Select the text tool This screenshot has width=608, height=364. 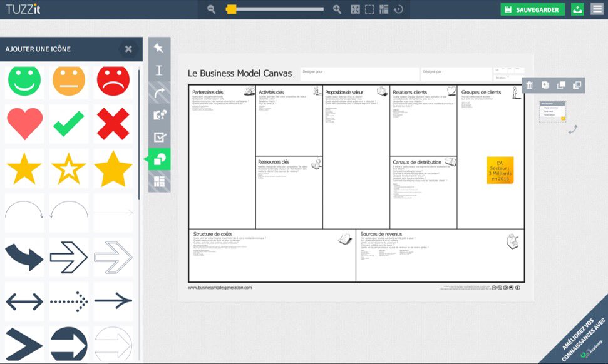(x=159, y=70)
